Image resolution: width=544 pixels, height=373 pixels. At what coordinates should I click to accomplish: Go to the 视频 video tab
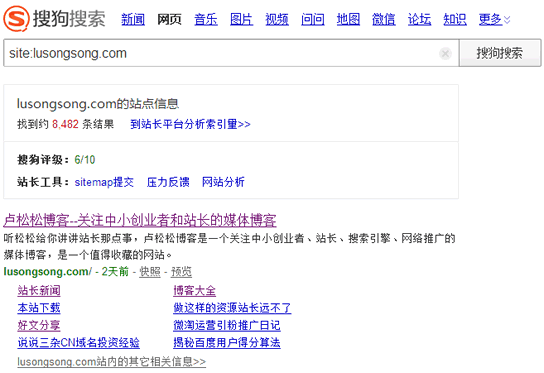pyautogui.click(x=277, y=19)
